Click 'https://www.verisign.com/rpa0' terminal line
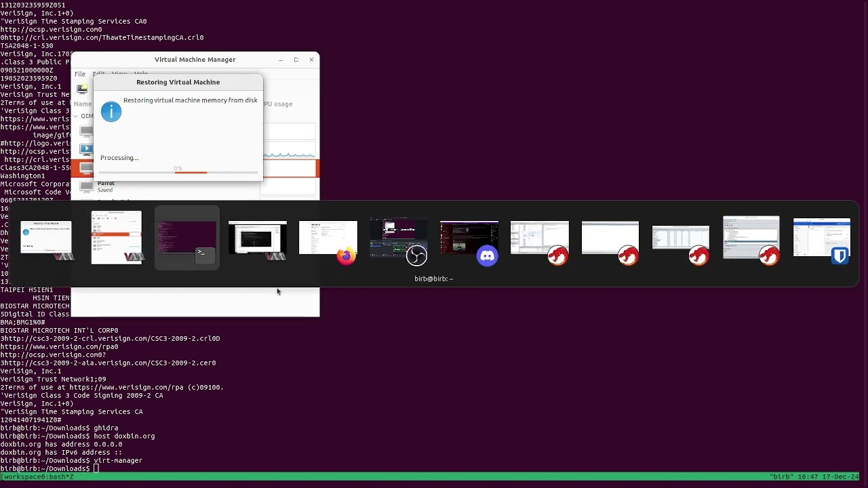Image resolution: width=868 pixels, height=488 pixels. (x=59, y=347)
